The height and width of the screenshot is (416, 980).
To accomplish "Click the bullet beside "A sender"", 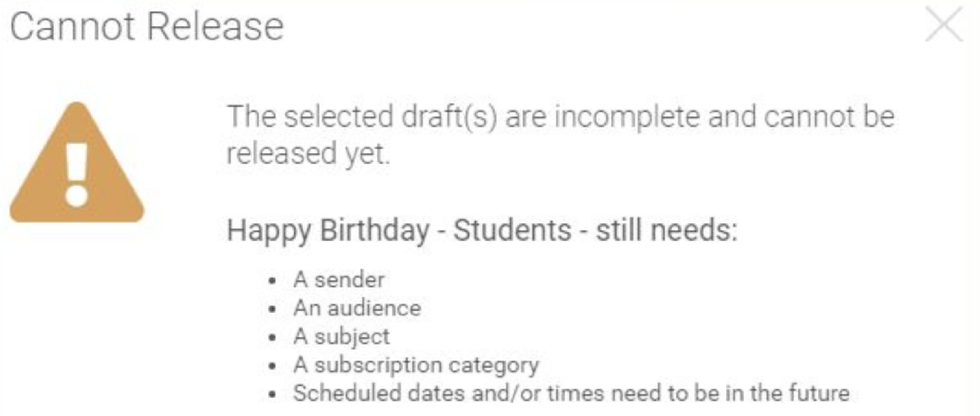I will [273, 281].
